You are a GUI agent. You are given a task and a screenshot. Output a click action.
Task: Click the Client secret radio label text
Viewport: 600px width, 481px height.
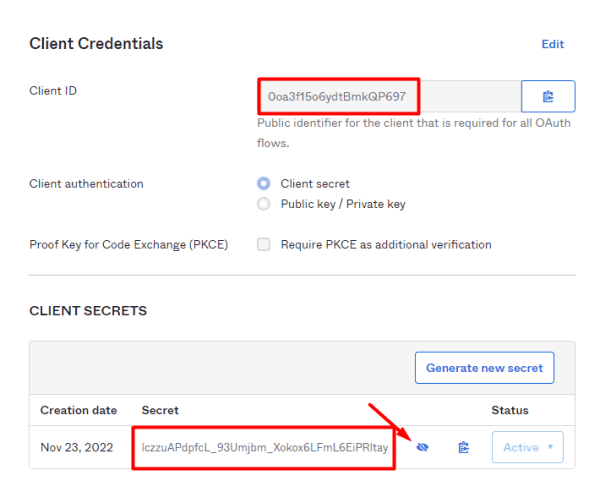click(x=315, y=184)
